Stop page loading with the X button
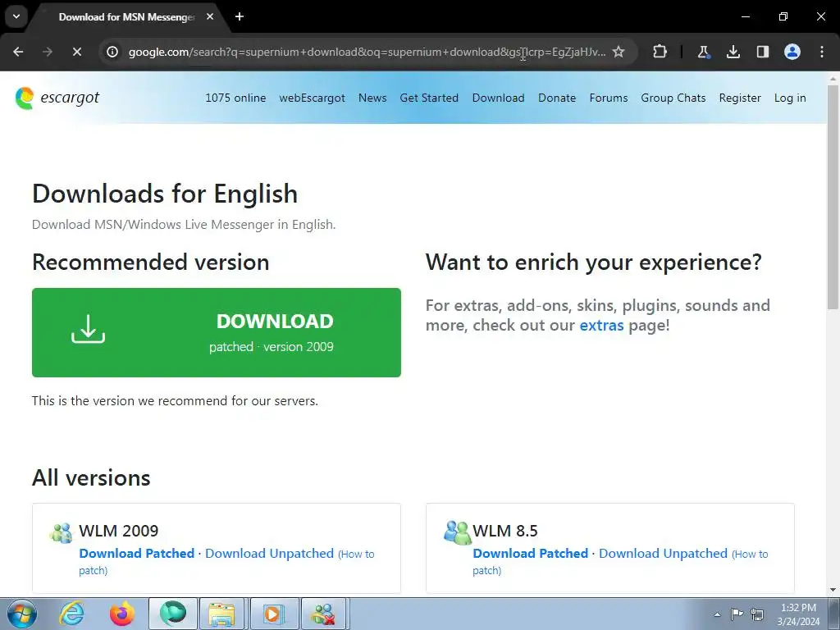Screen dimensions: 840x630 pyautogui.click(x=76, y=52)
